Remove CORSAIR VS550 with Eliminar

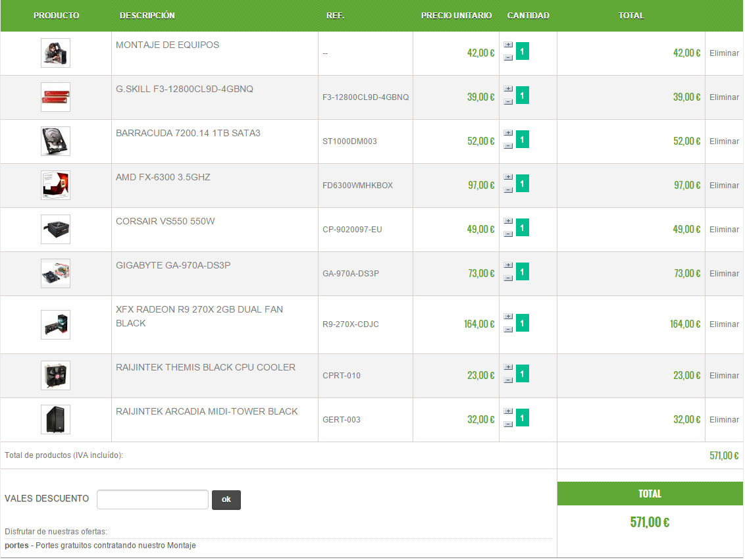[x=724, y=230]
